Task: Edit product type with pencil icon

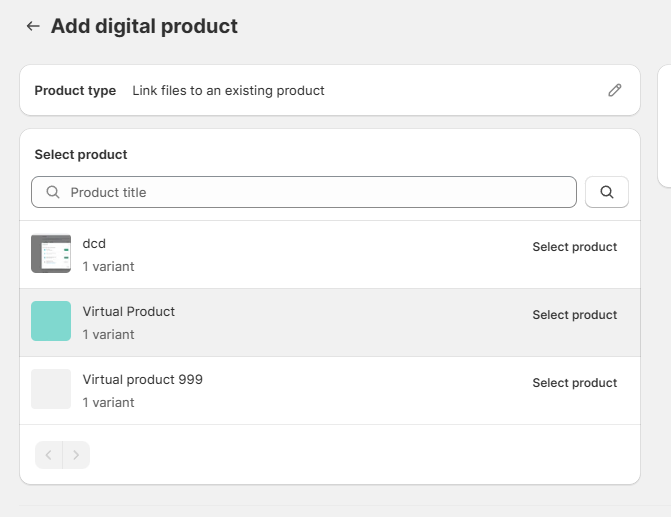Action: (615, 90)
